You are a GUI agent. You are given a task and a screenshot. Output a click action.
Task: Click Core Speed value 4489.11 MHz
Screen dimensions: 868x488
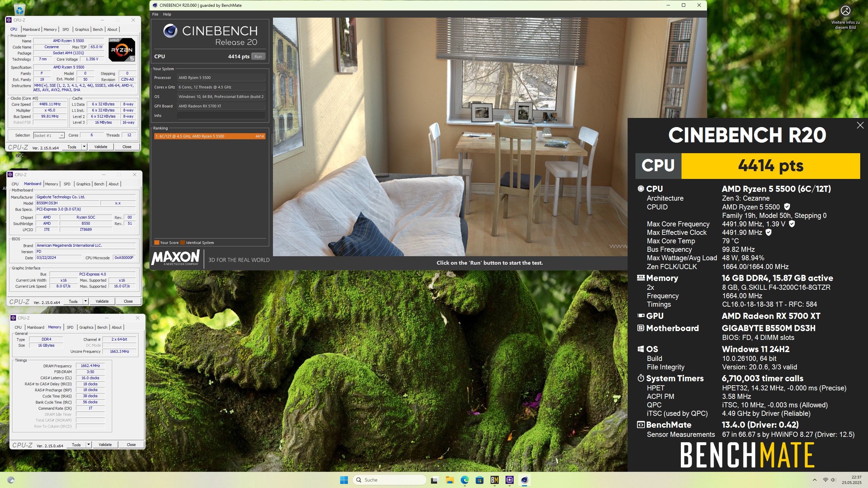[x=50, y=104]
